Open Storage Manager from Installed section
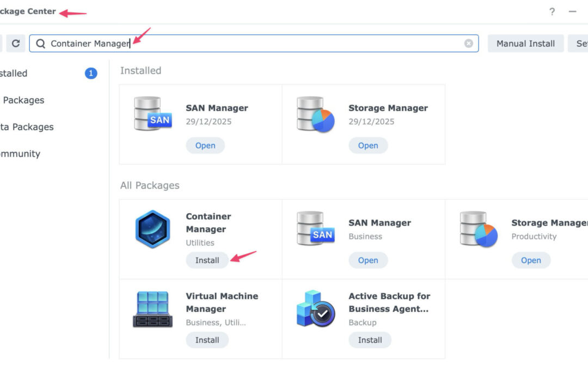Screen dimensions: 588x368 click(368, 146)
